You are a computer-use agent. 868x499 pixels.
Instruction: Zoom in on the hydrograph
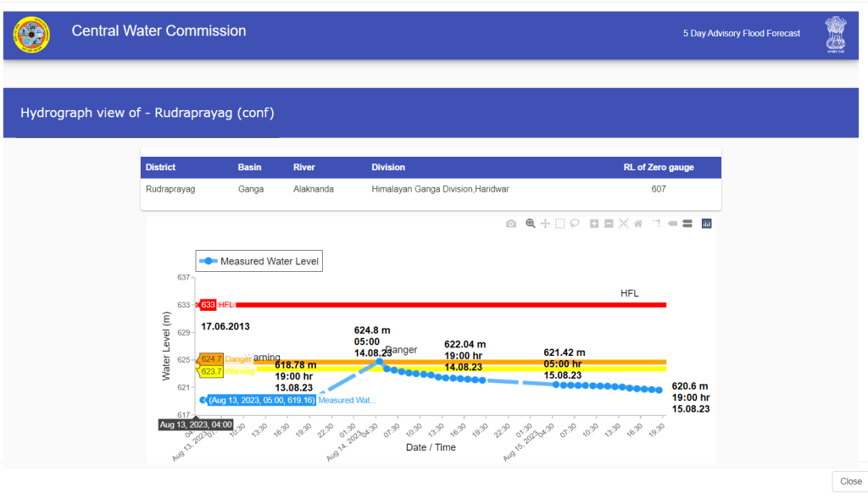pyautogui.click(x=594, y=224)
